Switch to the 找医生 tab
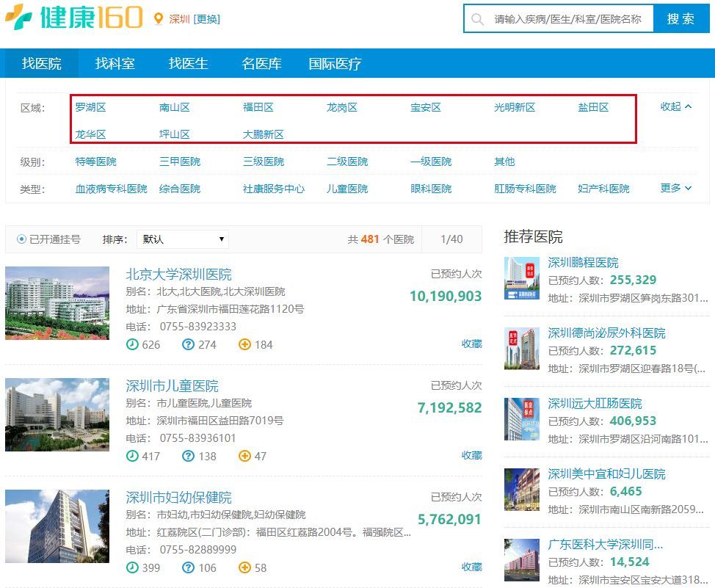The width and height of the screenshot is (715, 588). (188, 64)
